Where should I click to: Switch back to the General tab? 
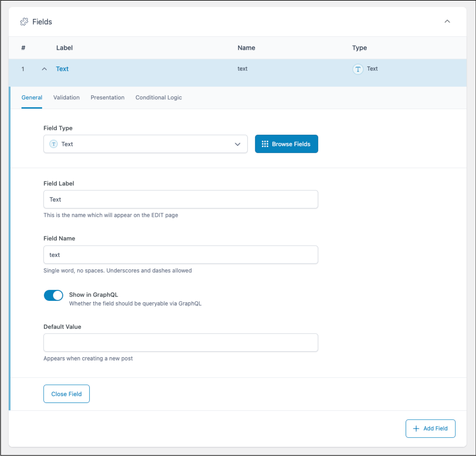[x=32, y=97]
